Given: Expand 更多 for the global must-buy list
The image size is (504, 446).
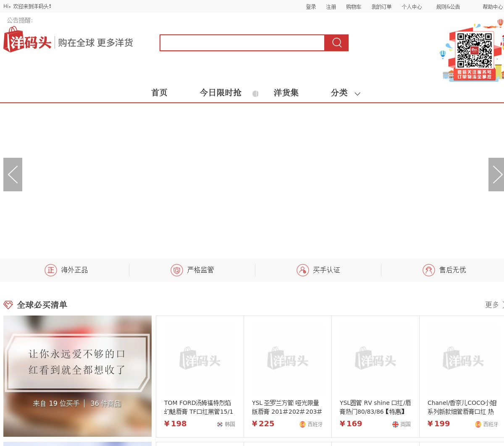Looking at the screenshot, I should 493,305.
